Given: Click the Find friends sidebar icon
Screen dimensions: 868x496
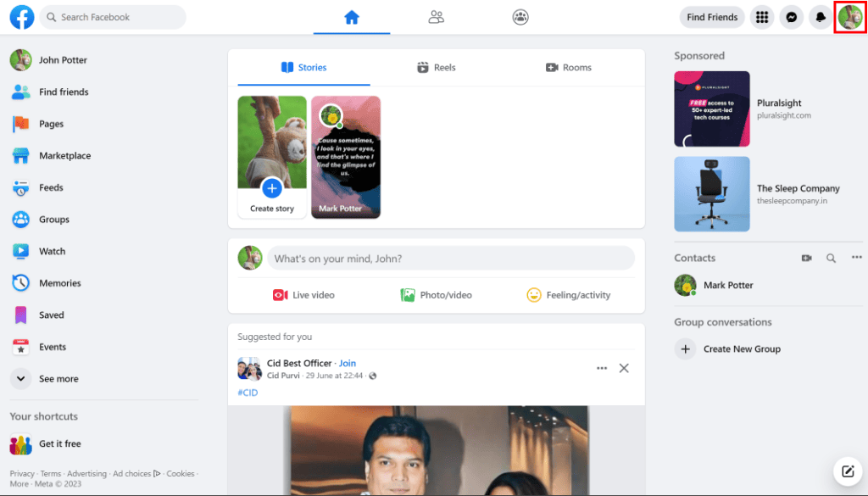Looking at the screenshot, I should [x=20, y=92].
